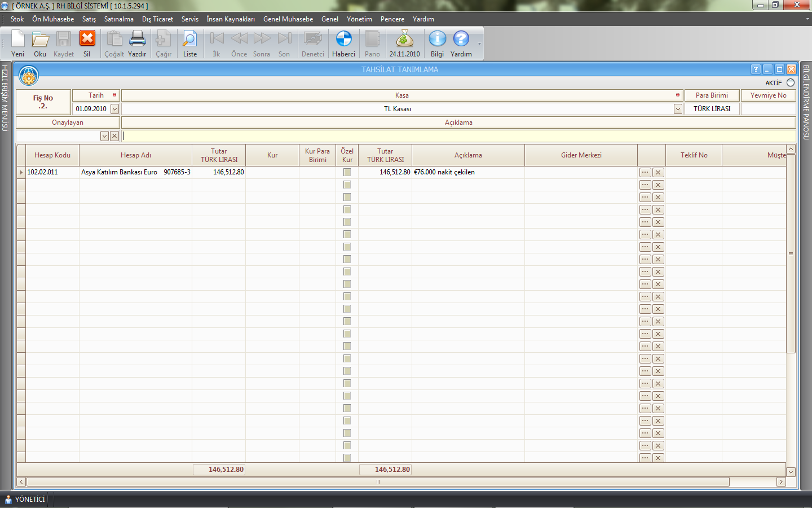The height and width of the screenshot is (508, 812).
Task: Click the 24.11.2010 date money bag icon
Action: click(x=404, y=40)
